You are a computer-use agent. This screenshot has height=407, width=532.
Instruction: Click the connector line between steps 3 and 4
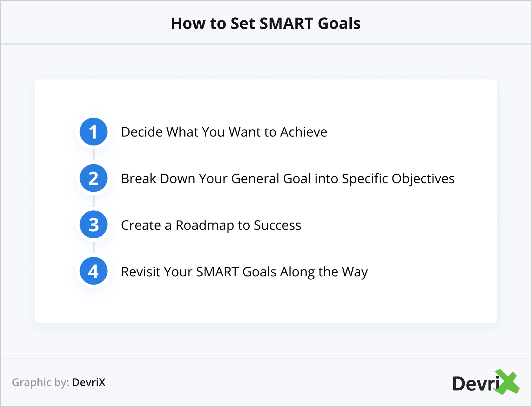coord(94,248)
